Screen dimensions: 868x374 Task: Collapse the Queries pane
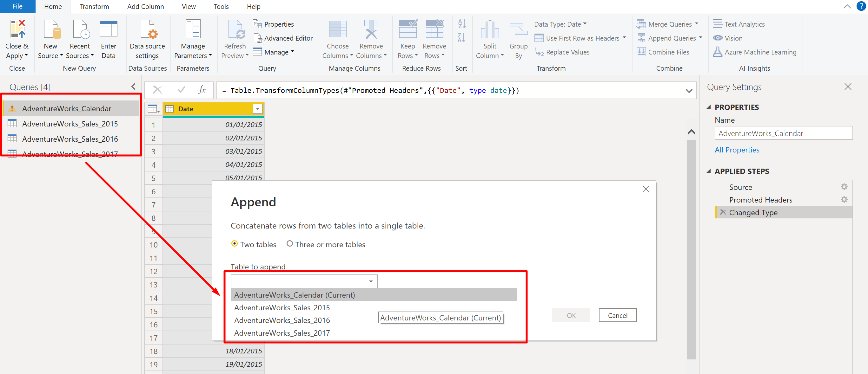point(133,87)
